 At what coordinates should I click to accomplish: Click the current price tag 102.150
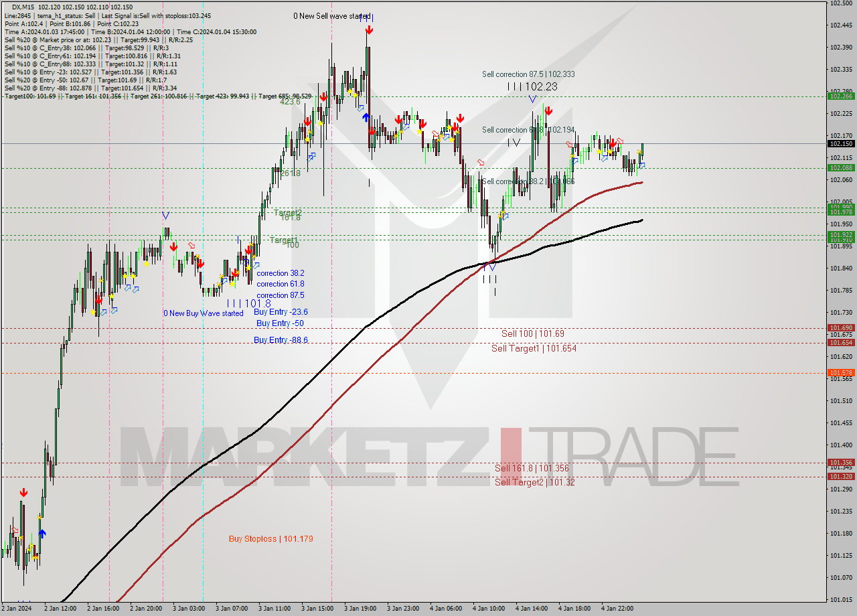click(841, 143)
